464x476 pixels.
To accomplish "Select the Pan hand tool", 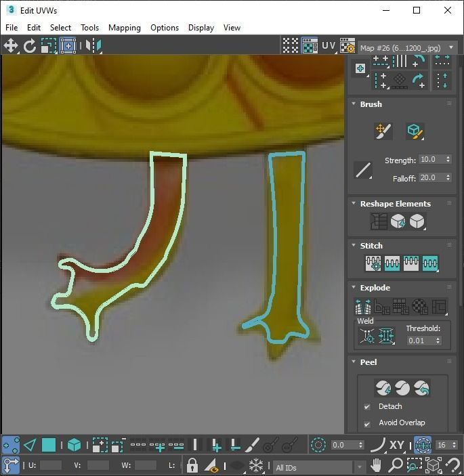I will (376, 464).
